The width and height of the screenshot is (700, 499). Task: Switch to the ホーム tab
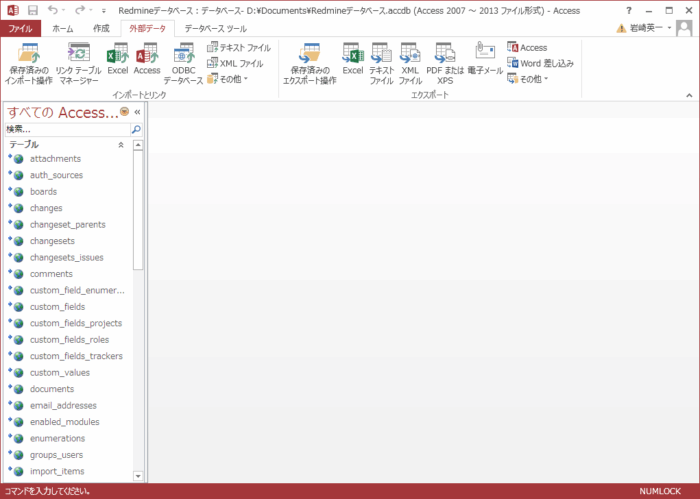pyautogui.click(x=62, y=29)
